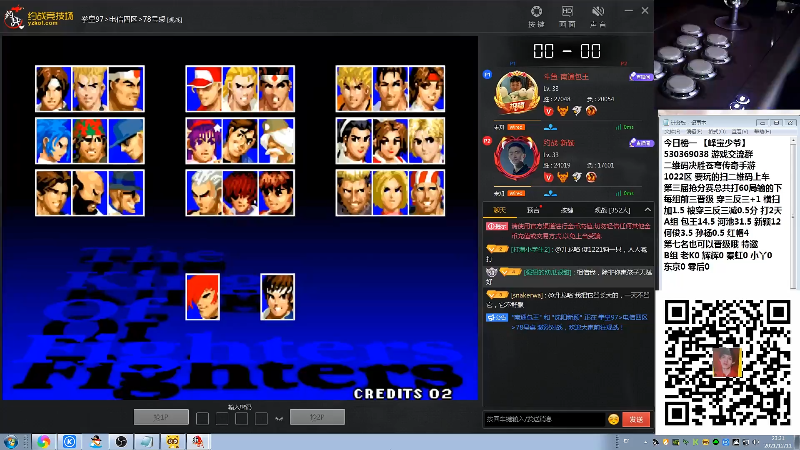The height and width of the screenshot is (450, 800).
Task: Click the red Send (发送) button
Action: tap(636, 419)
